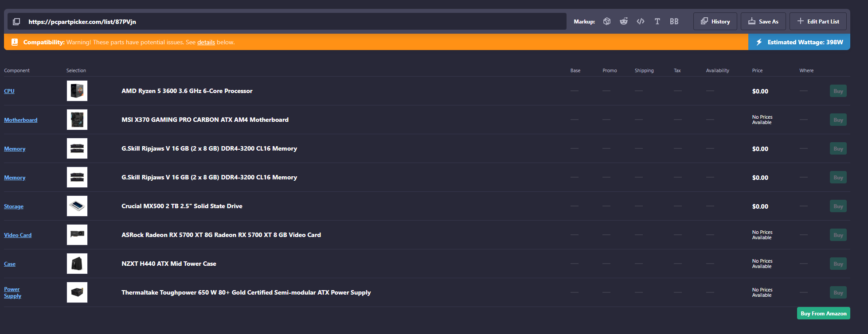Click the compatibility warning icon
The image size is (868, 334).
pos(15,42)
